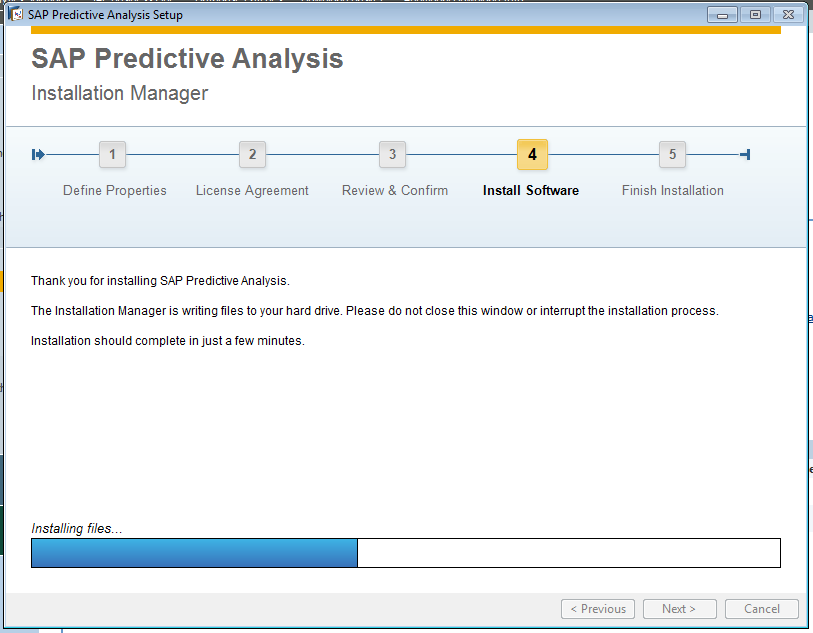The width and height of the screenshot is (813, 633).
Task: Select highlighted step 4 number box
Action: 532,154
